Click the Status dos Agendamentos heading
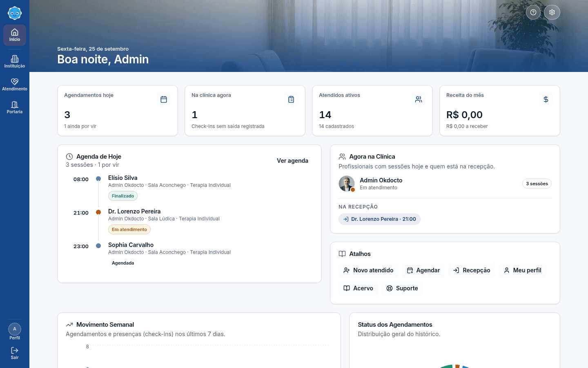Viewport: 588px width, 368px height. (x=395, y=325)
